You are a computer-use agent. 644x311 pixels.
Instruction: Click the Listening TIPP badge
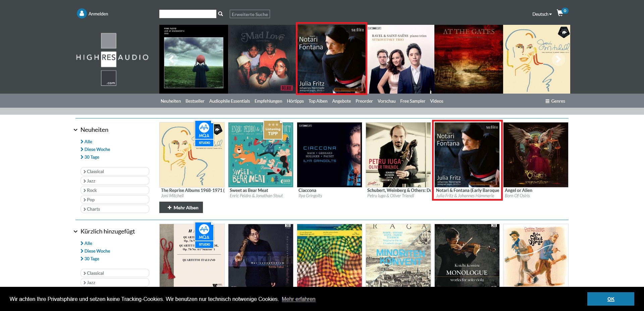pyautogui.click(x=273, y=129)
